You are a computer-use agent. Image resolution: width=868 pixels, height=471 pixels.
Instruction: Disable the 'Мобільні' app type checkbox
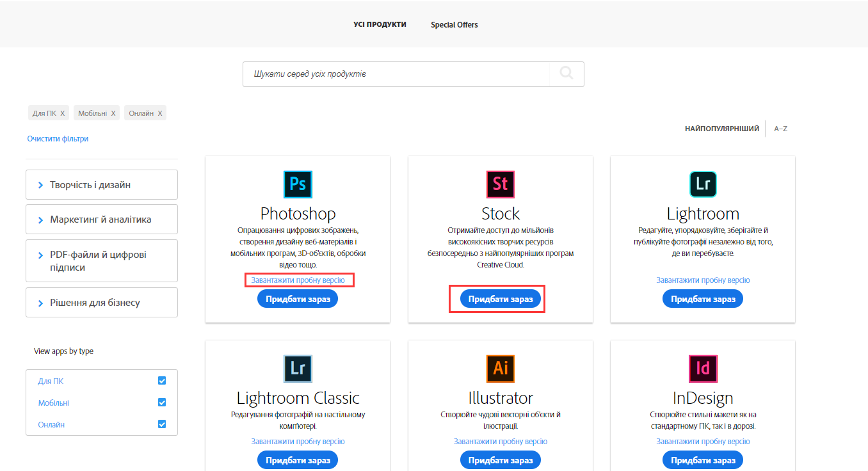pos(162,402)
